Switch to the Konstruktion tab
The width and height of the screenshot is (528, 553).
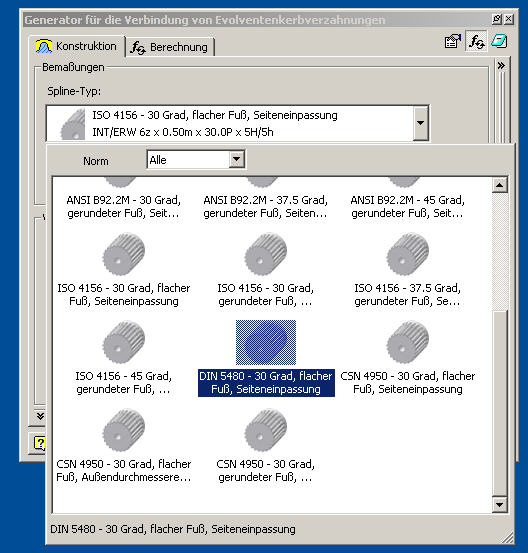[x=77, y=46]
